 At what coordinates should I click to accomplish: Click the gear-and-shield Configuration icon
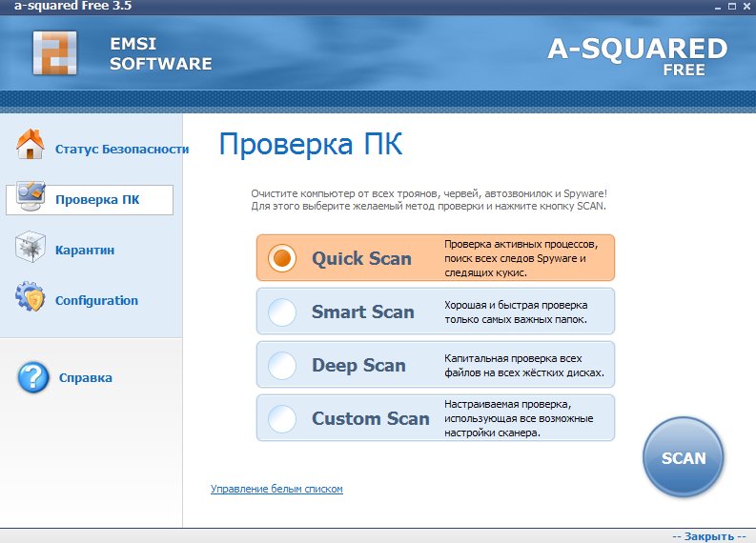coord(30,296)
